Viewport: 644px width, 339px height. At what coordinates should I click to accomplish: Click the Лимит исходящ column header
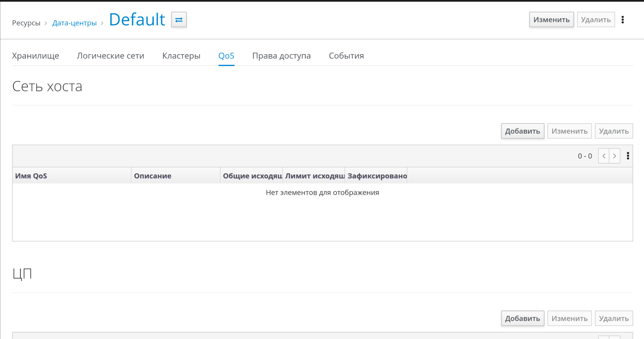314,176
